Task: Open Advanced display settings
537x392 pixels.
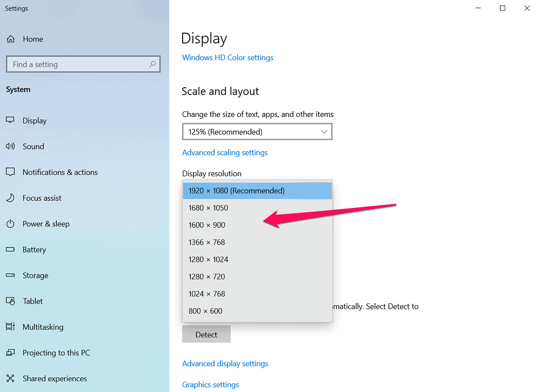Action: click(225, 363)
